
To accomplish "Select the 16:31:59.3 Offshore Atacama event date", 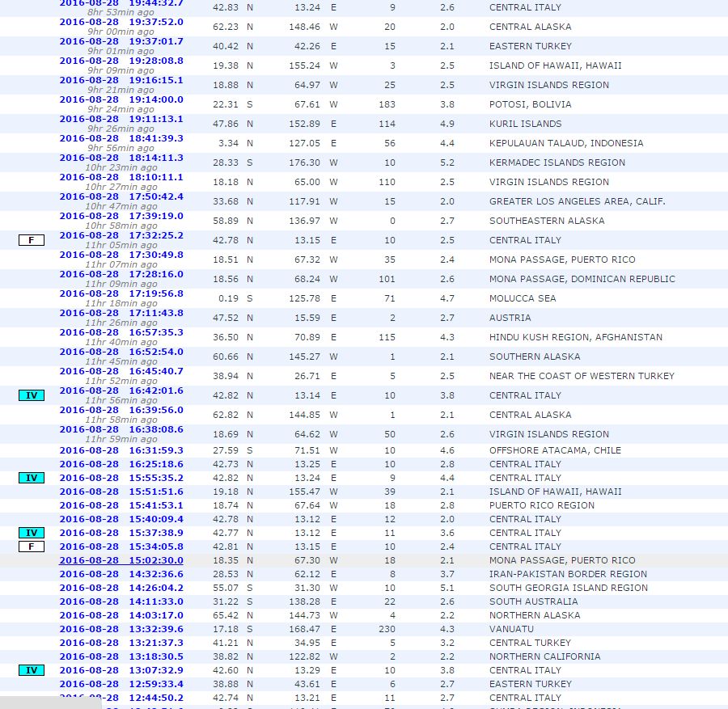I will click(x=121, y=450).
